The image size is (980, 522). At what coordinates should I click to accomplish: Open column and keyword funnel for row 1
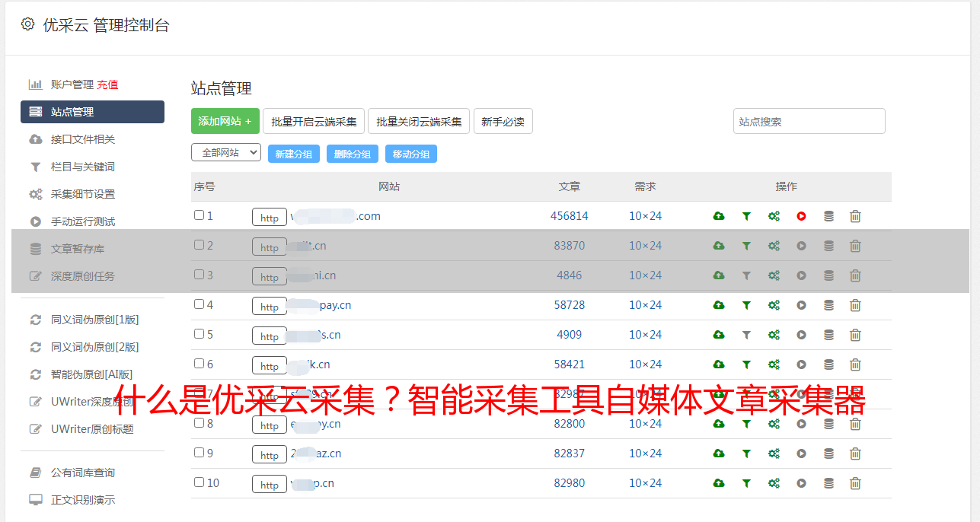click(x=746, y=216)
